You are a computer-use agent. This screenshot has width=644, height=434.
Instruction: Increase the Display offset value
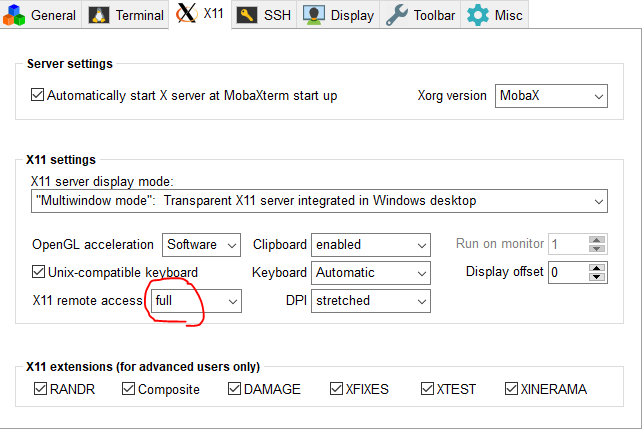pos(596,268)
